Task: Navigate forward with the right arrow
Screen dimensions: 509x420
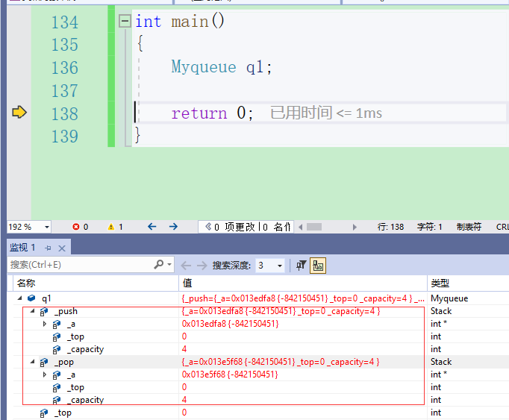Action: click(173, 227)
